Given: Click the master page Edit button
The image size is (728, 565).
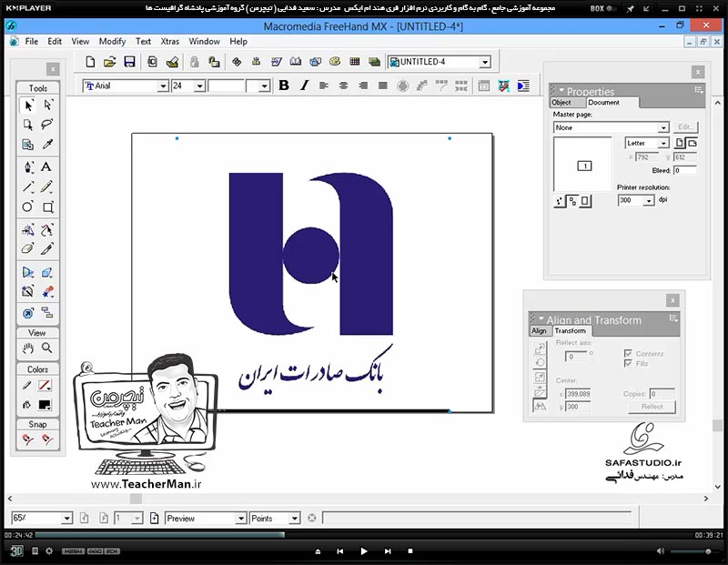Looking at the screenshot, I should click(685, 126).
